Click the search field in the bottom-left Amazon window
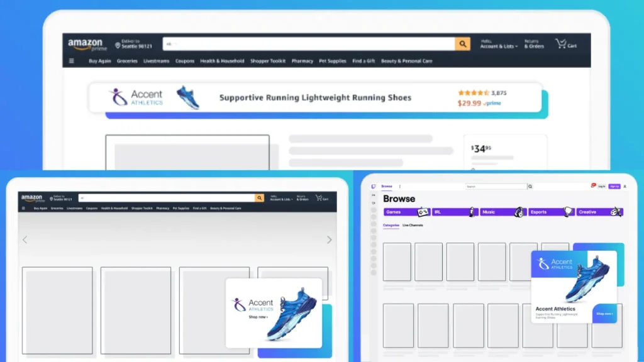The width and height of the screenshot is (644, 362). (167, 198)
